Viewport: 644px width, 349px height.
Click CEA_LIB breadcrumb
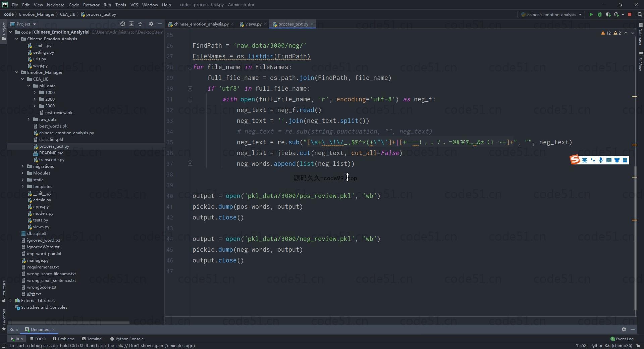[x=67, y=14]
